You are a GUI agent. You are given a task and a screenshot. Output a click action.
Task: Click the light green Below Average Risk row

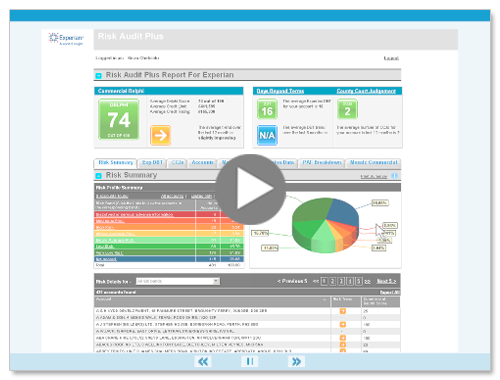[169, 240]
